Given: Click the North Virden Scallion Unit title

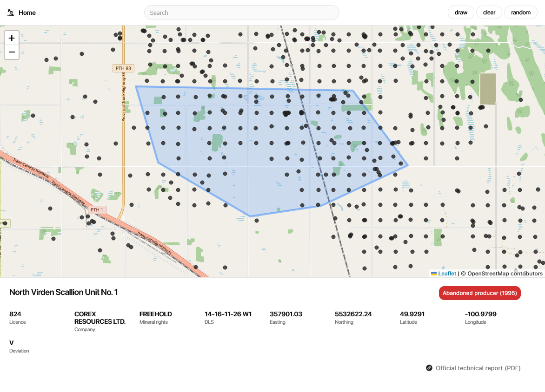Looking at the screenshot, I should coord(64,292).
